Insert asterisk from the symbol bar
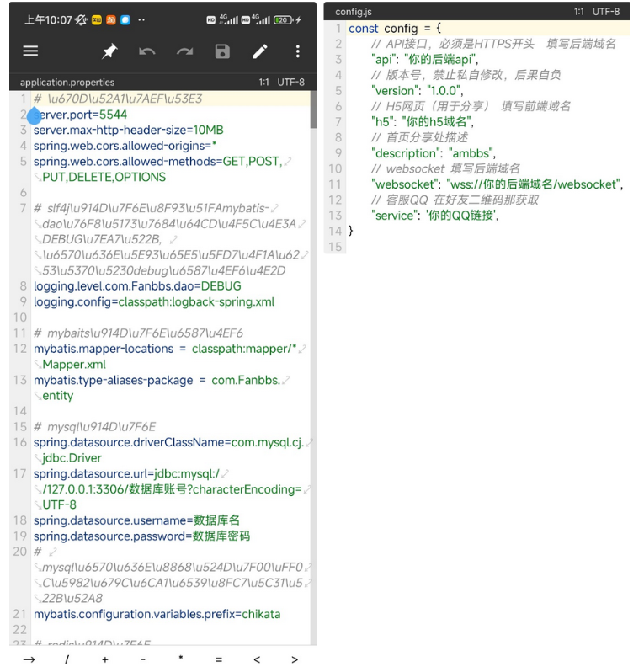The height and width of the screenshot is (667, 644). (181, 659)
